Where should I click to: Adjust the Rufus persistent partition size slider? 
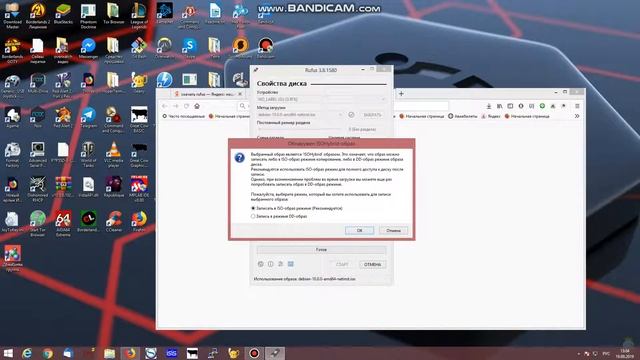coord(300,129)
